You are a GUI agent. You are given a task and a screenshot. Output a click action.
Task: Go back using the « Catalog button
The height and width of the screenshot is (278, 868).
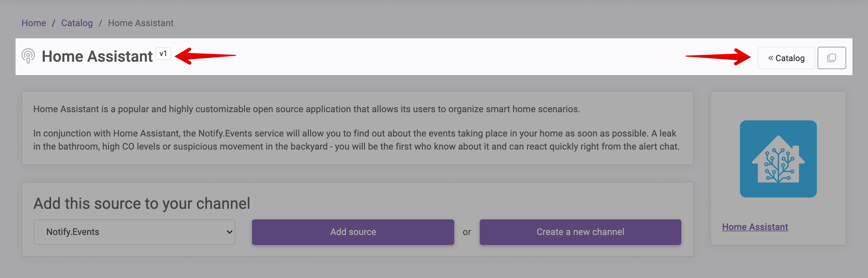(786, 58)
